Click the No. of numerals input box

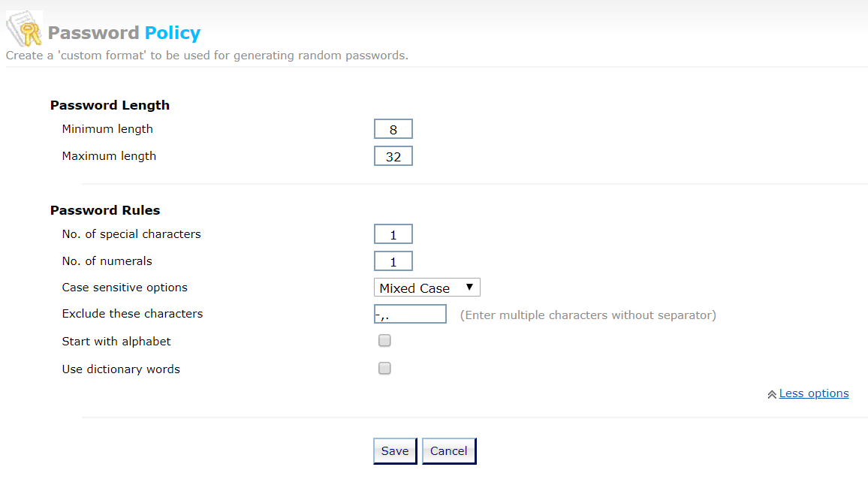click(393, 261)
